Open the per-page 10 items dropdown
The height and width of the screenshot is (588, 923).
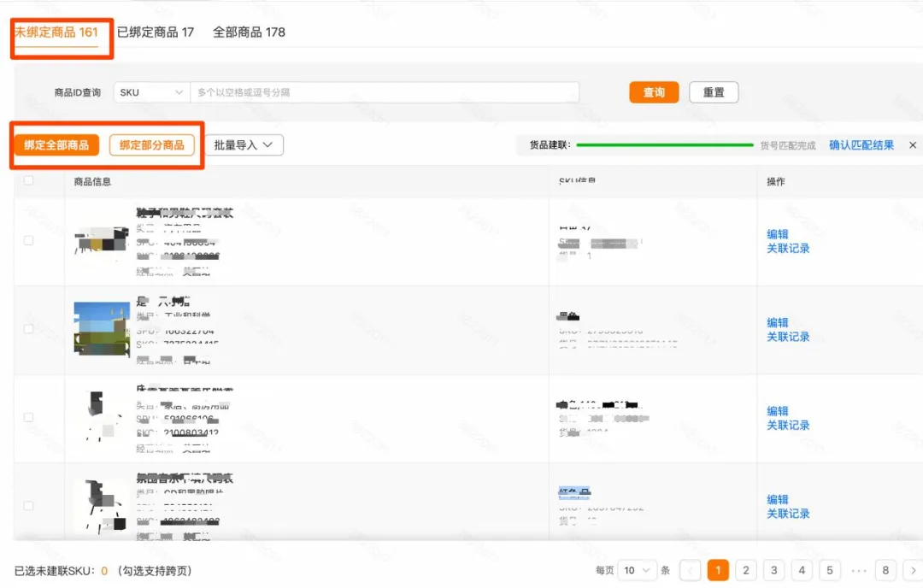[x=637, y=570]
